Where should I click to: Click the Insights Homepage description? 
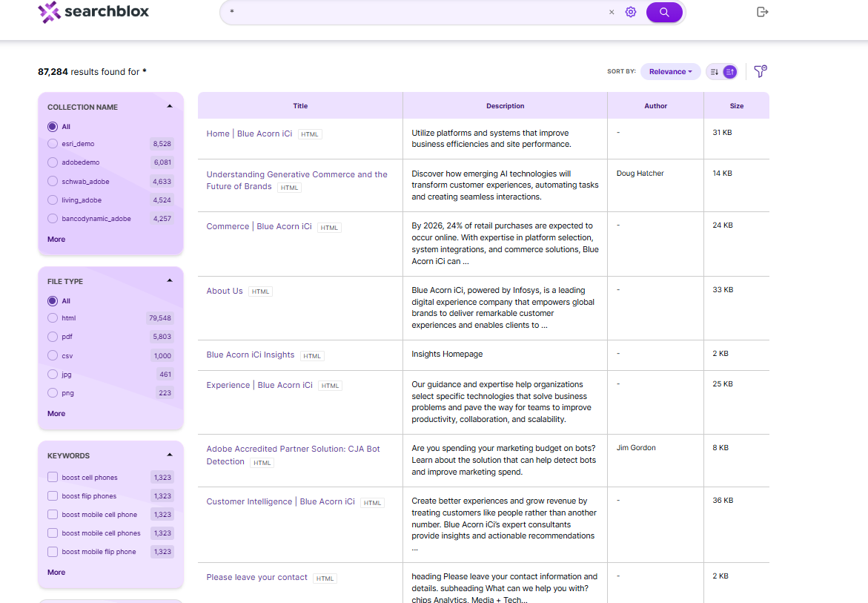[447, 355]
